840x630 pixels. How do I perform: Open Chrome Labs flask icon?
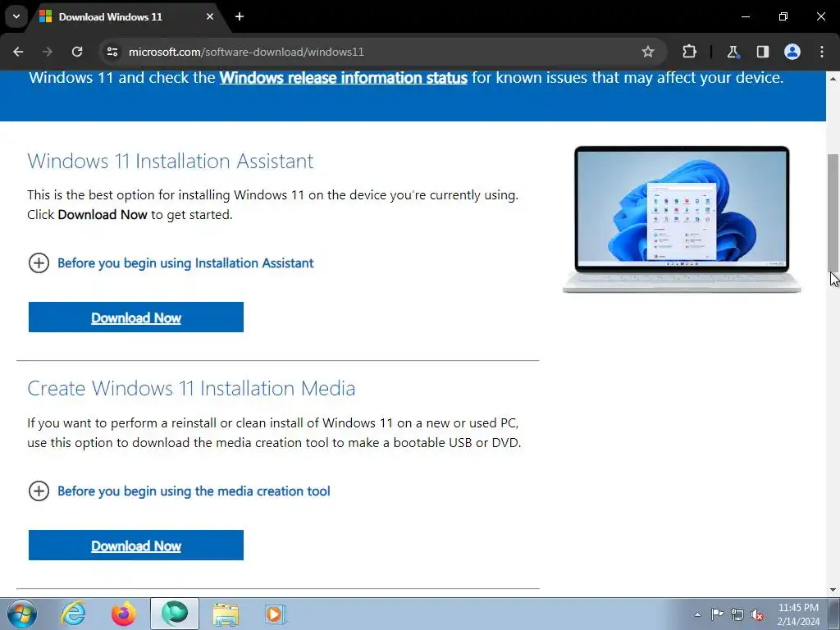(733, 52)
